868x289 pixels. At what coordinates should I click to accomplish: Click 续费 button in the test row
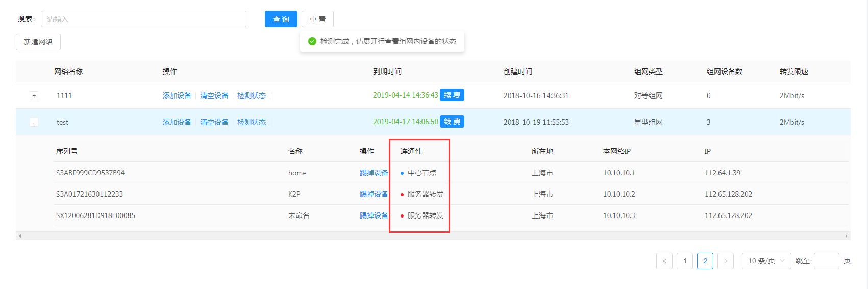tap(452, 122)
